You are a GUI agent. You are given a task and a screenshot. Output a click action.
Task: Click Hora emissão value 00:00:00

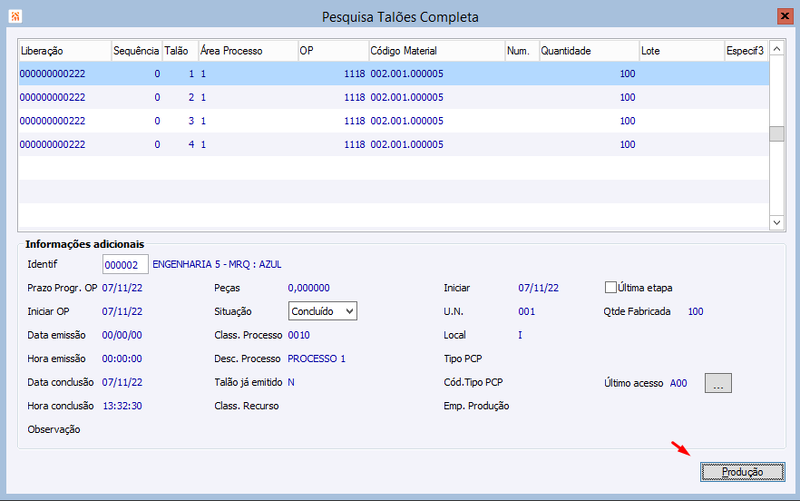[x=122, y=359]
